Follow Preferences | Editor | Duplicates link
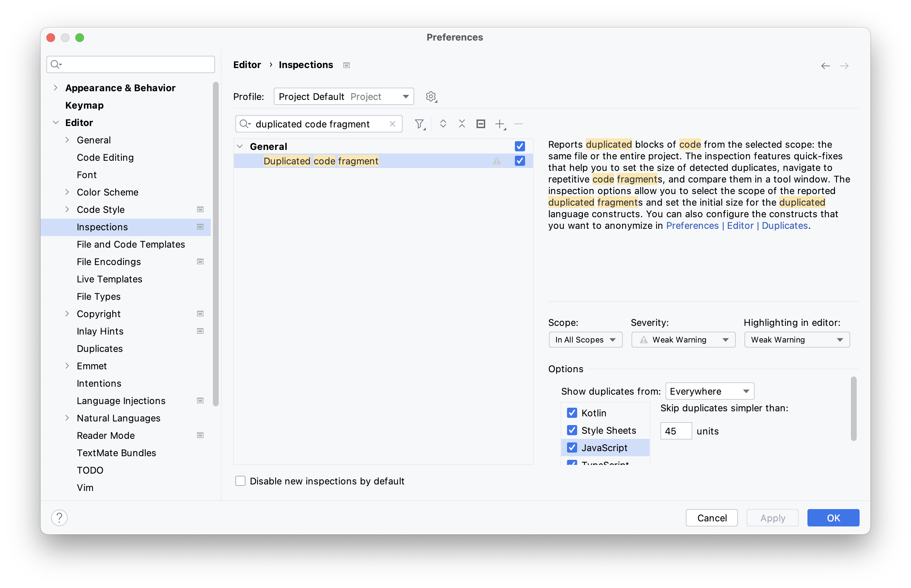This screenshot has width=911, height=588. 736,226
